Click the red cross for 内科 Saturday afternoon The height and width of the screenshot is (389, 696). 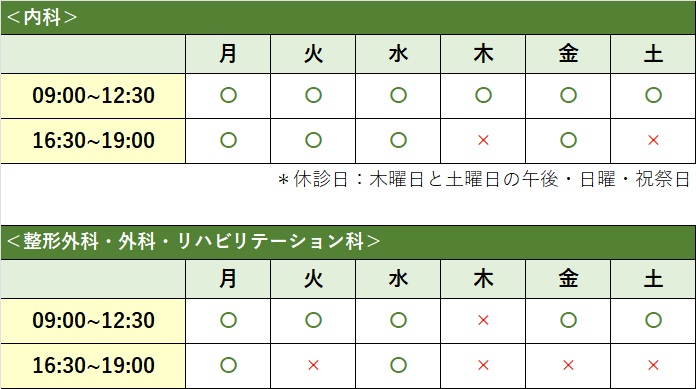653,140
